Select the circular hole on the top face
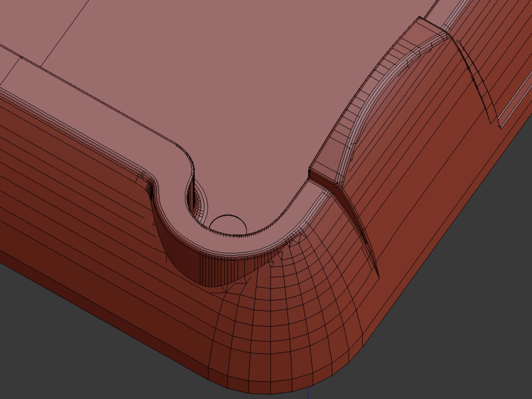 tap(228, 225)
